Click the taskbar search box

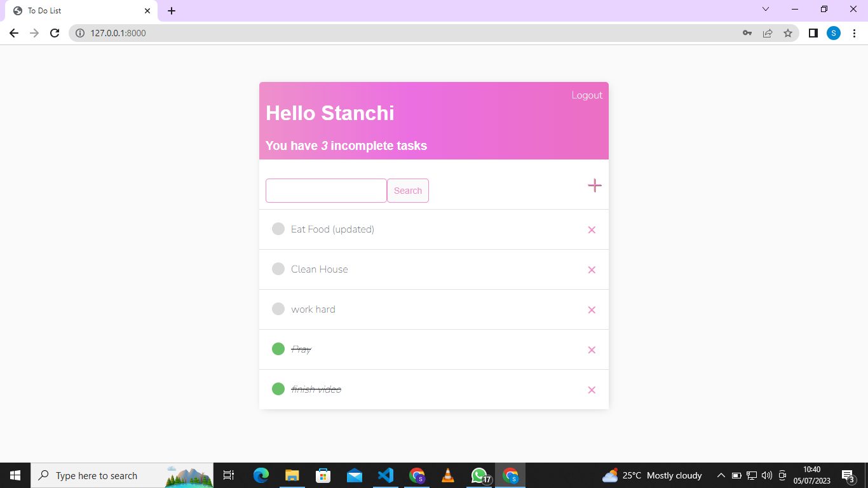pyautogui.click(x=122, y=475)
